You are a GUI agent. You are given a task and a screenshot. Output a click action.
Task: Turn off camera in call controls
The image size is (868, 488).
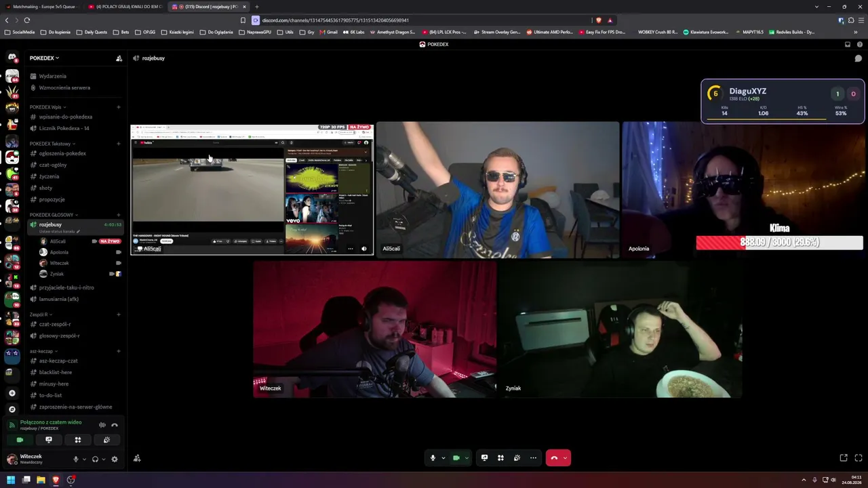click(x=456, y=458)
